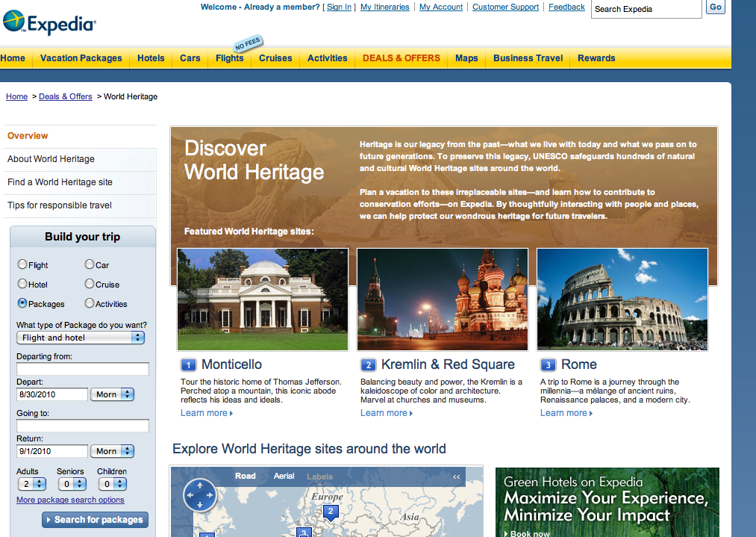Select the Flight radio button

22,264
